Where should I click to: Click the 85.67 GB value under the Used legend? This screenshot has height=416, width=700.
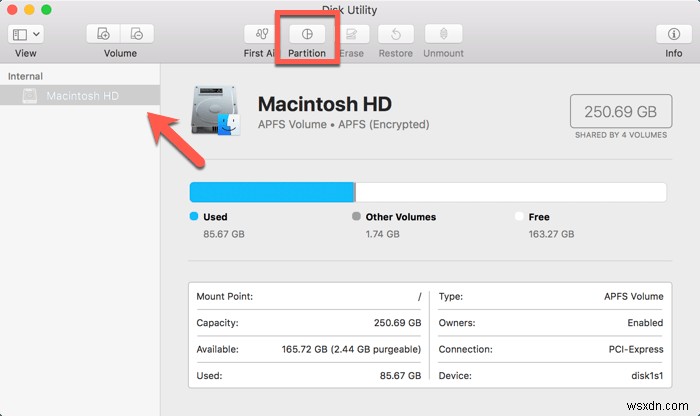coord(224,234)
